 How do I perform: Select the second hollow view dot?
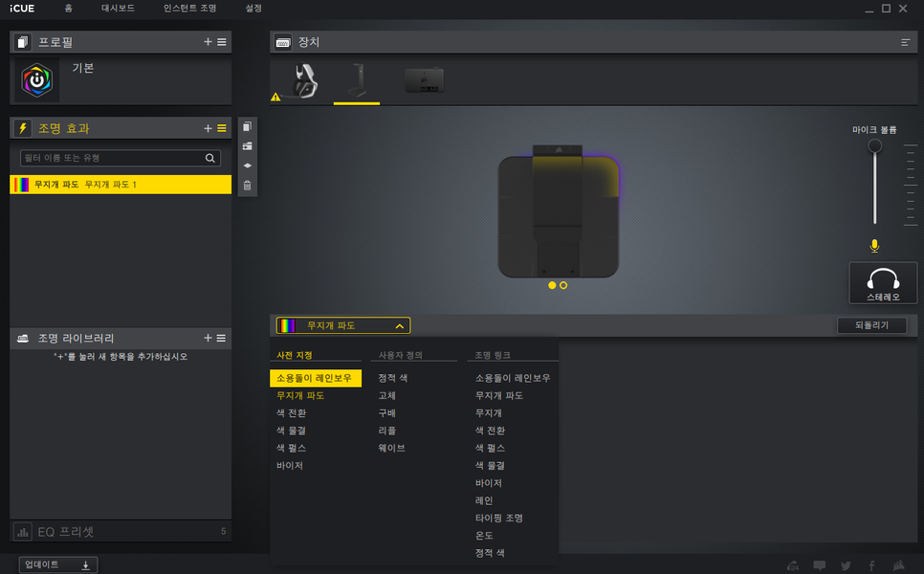tap(563, 285)
